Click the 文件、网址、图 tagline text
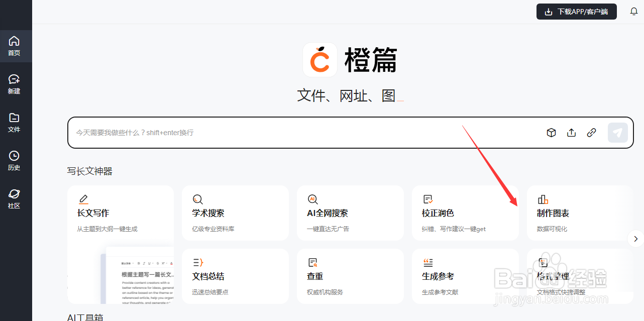The image size is (644, 321). (x=346, y=95)
